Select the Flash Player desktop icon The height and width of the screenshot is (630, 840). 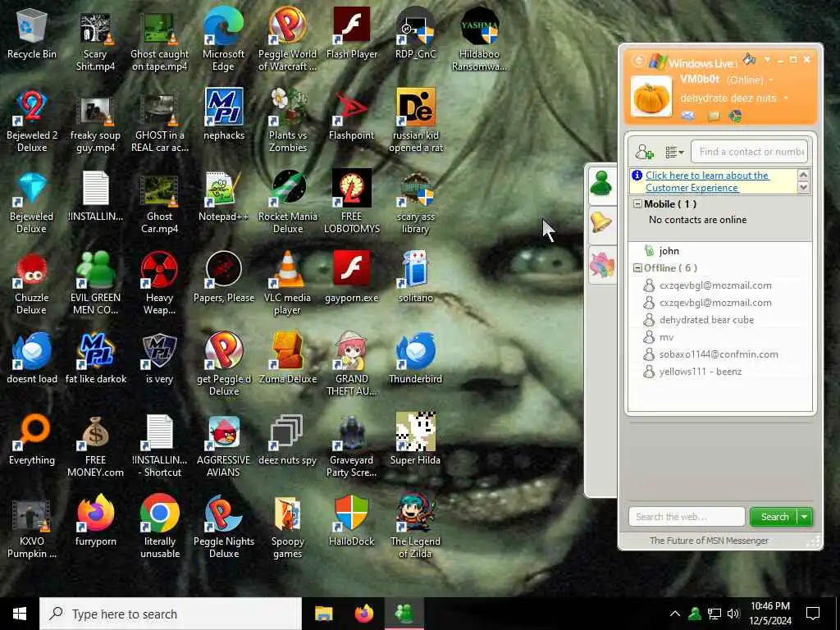[351, 34]
